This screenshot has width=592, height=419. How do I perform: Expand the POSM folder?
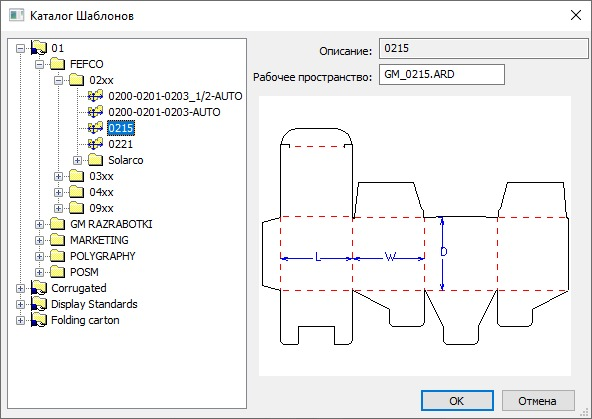[x=39, y=272]
